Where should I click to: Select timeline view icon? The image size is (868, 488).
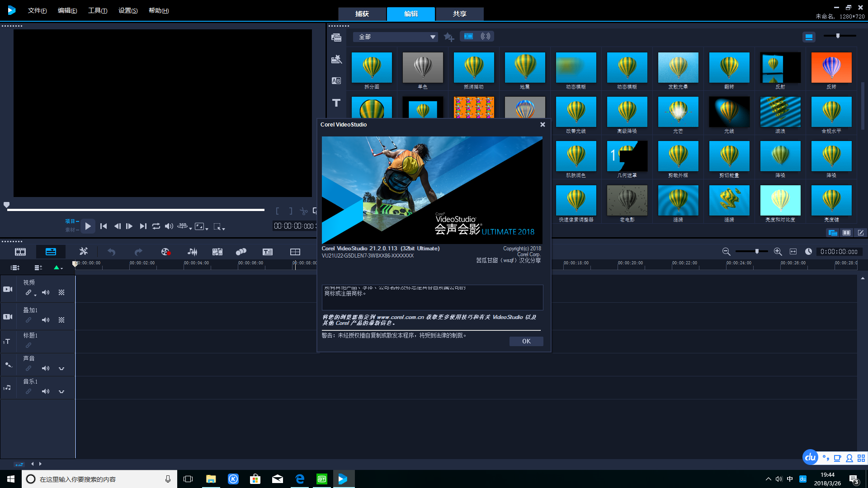point(51,252)
